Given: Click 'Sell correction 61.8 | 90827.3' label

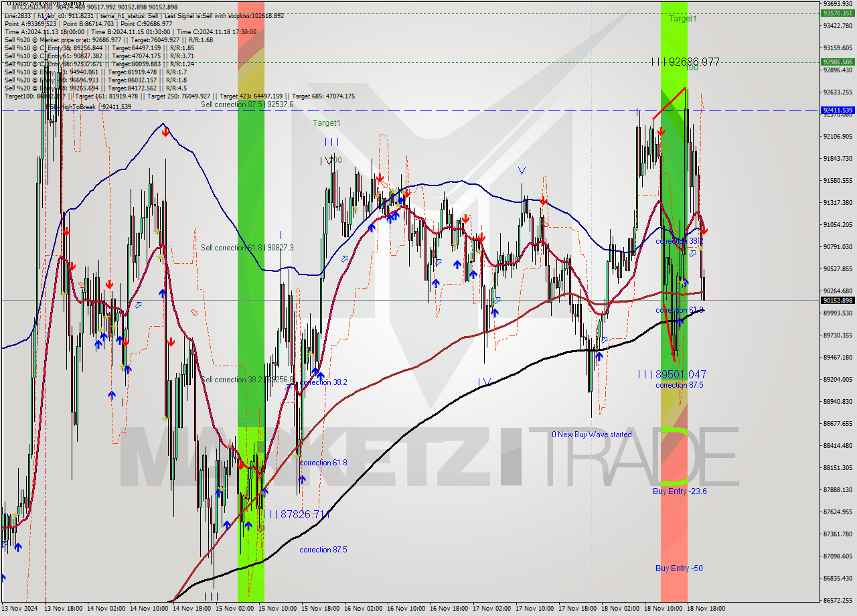Looking at the screenshot, I should tap(247, 248).
